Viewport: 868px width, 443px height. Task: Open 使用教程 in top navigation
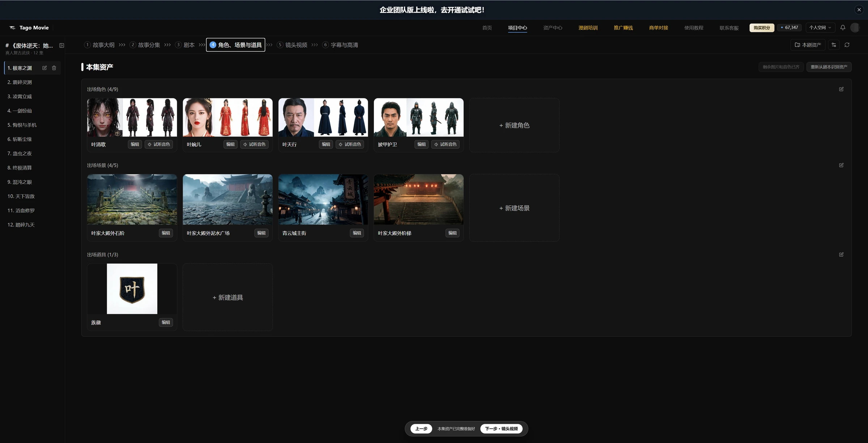pyautogui.click(x=694, y=28)
